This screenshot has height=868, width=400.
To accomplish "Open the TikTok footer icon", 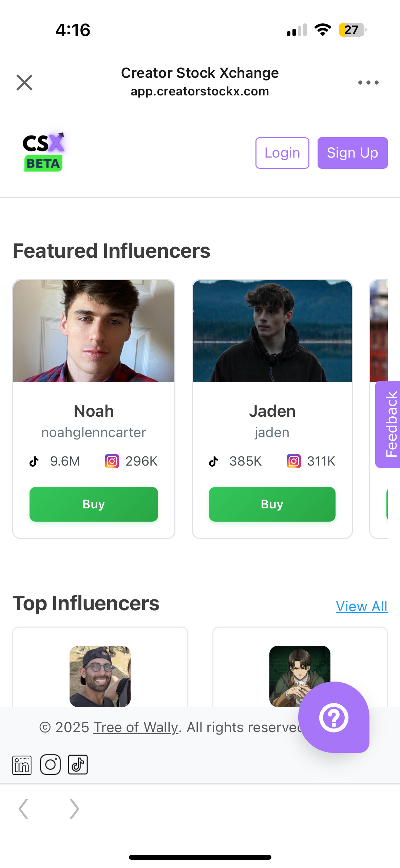I will click(x=78, y=765).
